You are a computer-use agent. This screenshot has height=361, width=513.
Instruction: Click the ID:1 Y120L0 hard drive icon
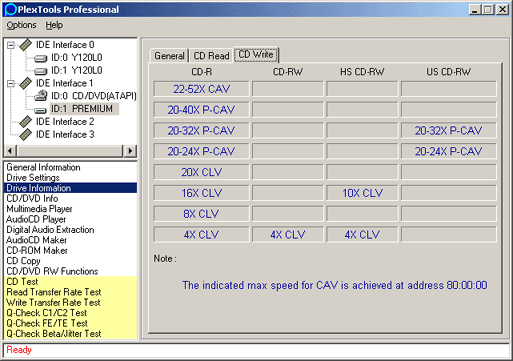(41, 71)
